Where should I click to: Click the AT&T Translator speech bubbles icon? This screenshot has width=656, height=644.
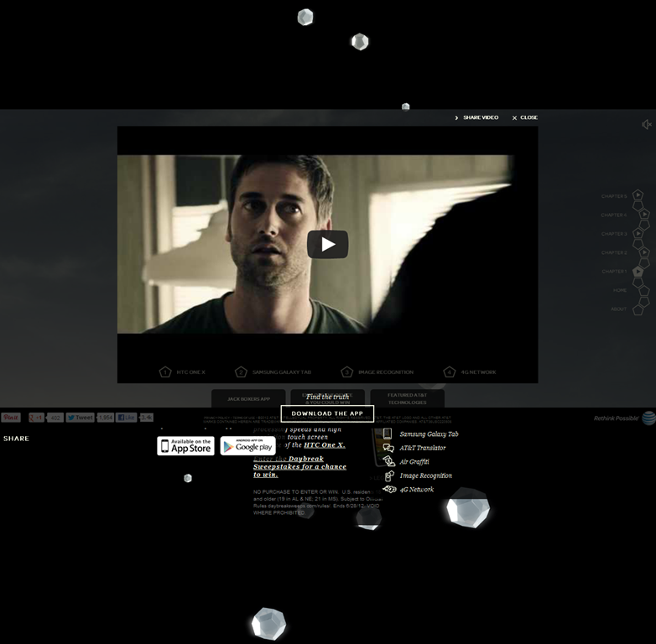[388, 448]
